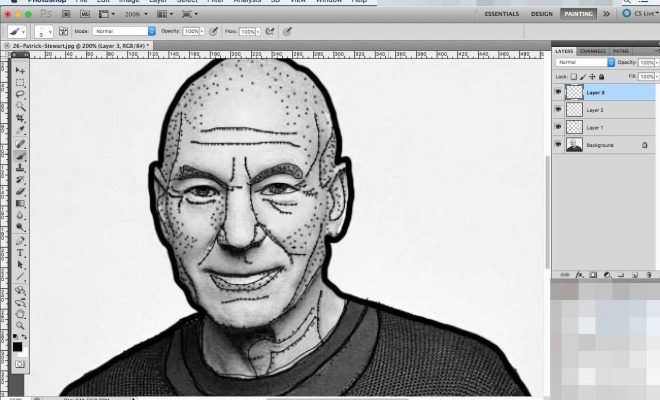Select the Type tool
Image resolution: width=660 pixels, height=400 pixels.
[x=20, y=253]
